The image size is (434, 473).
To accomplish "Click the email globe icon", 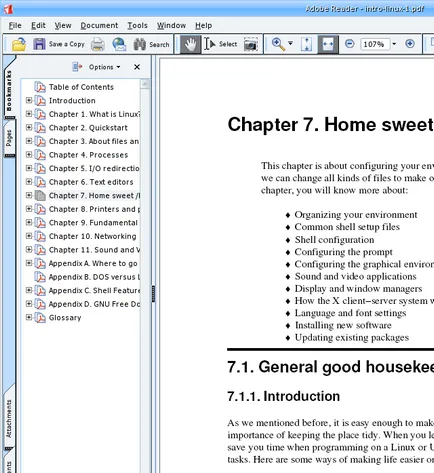I will tap(119, 44).
